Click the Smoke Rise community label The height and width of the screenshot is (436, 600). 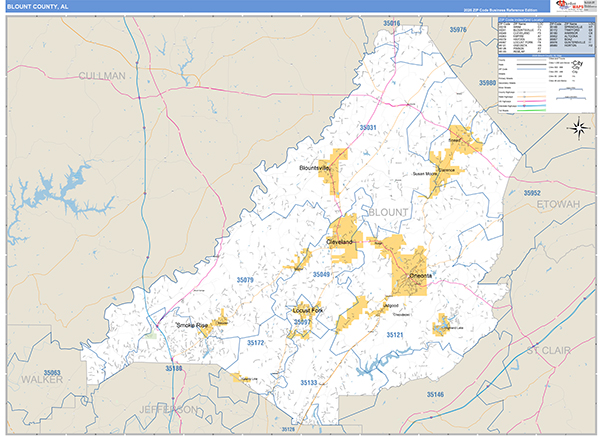[x=192, y=325]
